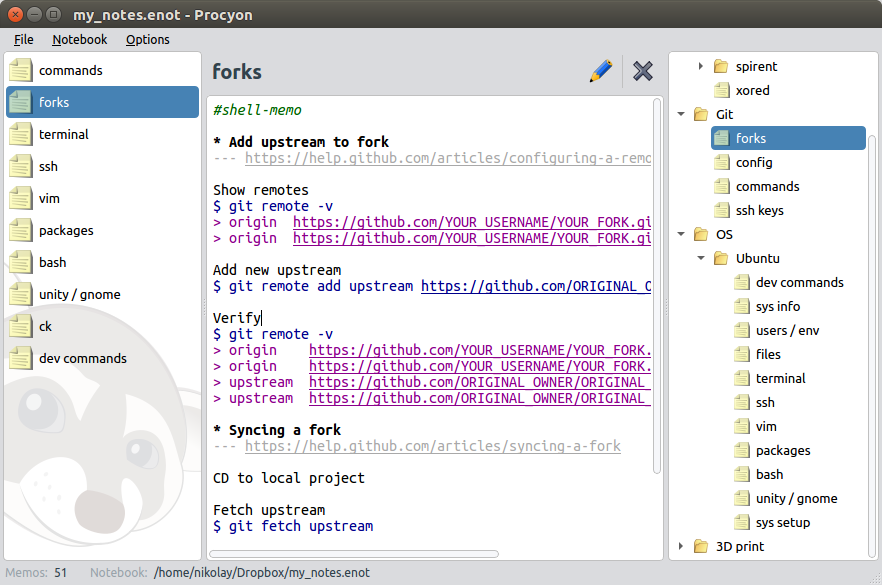Click the Git folder icon in tree
Image resolution: width=882 pixels, height=585 pixels.
click(701, 114)
